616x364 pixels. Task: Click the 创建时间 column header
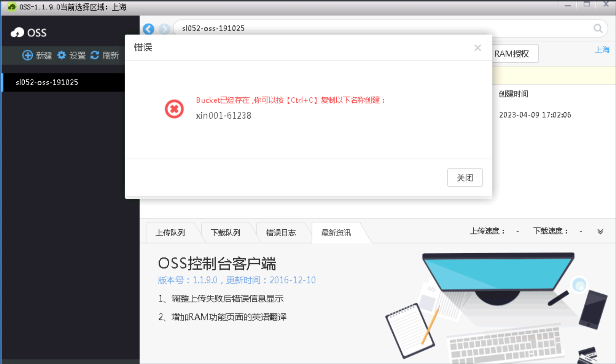pyautogui.click(x=513, y=94)
